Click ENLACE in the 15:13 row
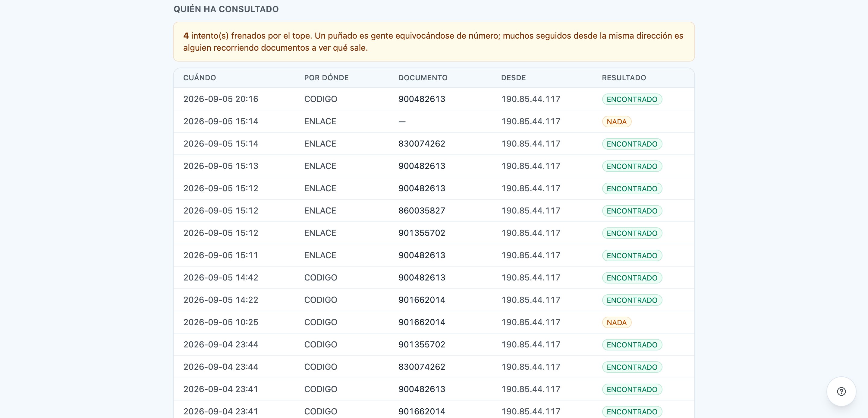The width and height of the screenshot is (868, 418). tap(320, 166)
